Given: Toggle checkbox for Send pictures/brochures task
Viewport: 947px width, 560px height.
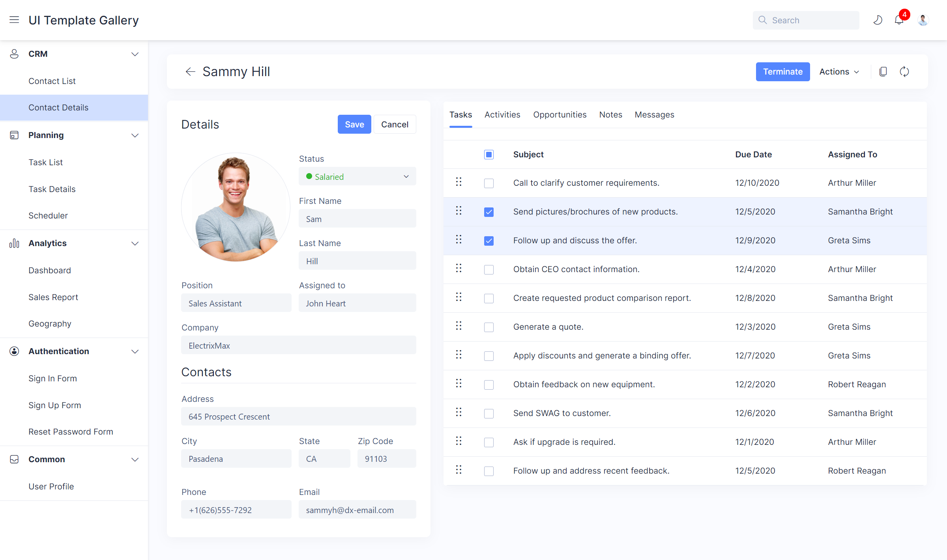Looking at the screenshot, I should pos(489,212).
